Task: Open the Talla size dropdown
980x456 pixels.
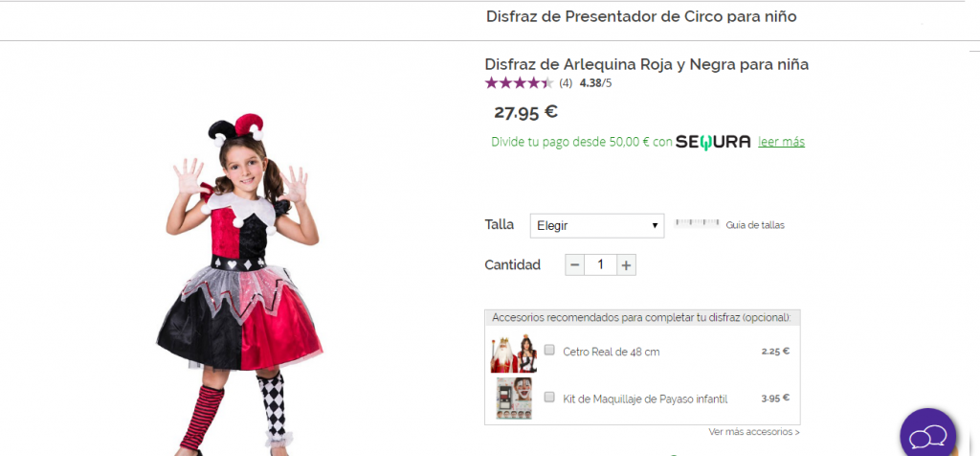Action: coord(597,226)
